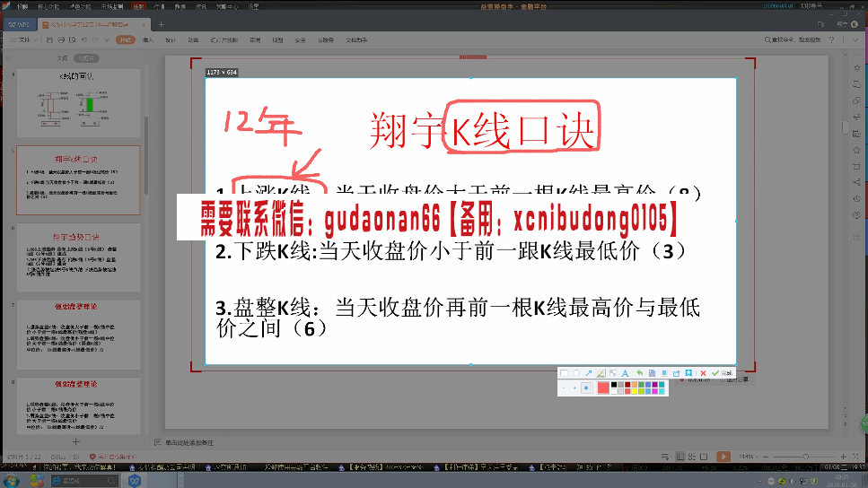Open the 114% zoom level dropdown
Screen dimensions: 868x488
click(748, 457)
